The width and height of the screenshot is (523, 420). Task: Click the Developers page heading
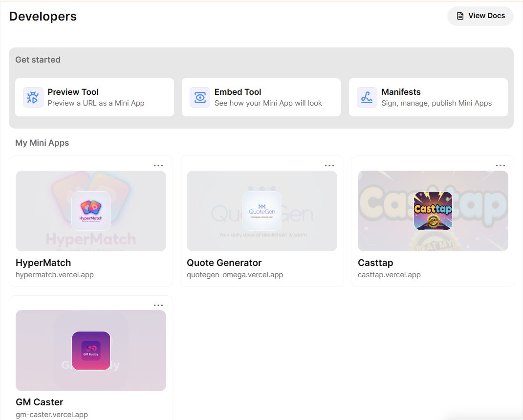[43, 16]
